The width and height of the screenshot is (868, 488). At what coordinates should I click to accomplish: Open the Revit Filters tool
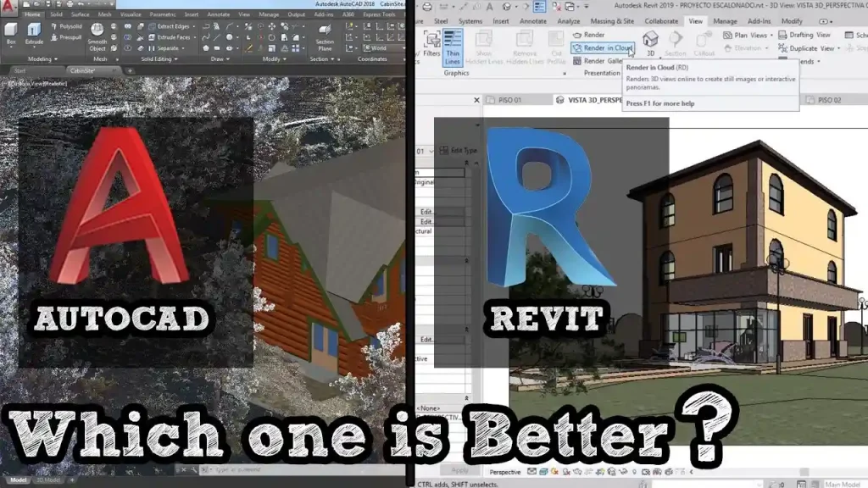(x=431, y=44)
